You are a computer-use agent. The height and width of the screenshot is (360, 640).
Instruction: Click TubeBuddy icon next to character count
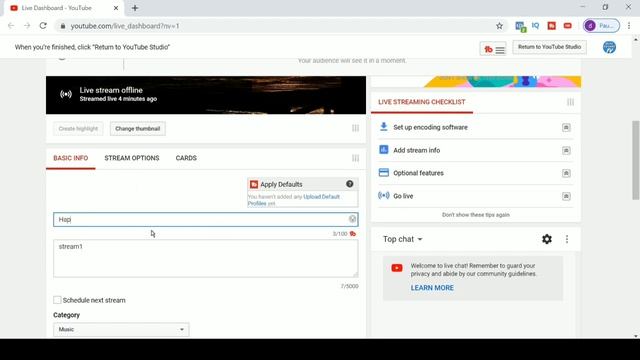(353, 234)
